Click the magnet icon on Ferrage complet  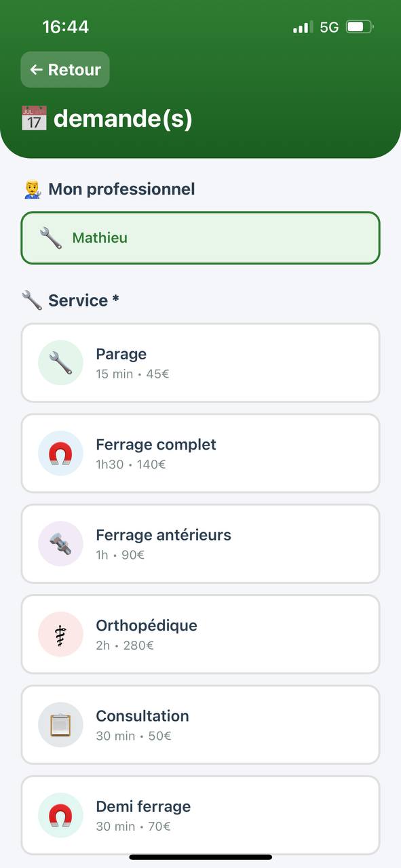point(60,453)
